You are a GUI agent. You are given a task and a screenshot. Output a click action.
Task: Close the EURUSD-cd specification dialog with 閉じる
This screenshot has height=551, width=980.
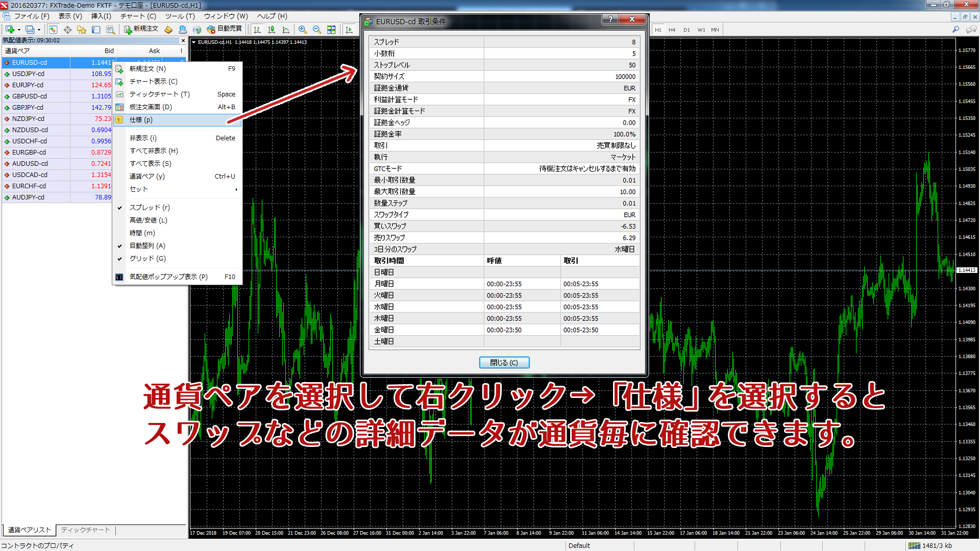click(x=504, y=362)
